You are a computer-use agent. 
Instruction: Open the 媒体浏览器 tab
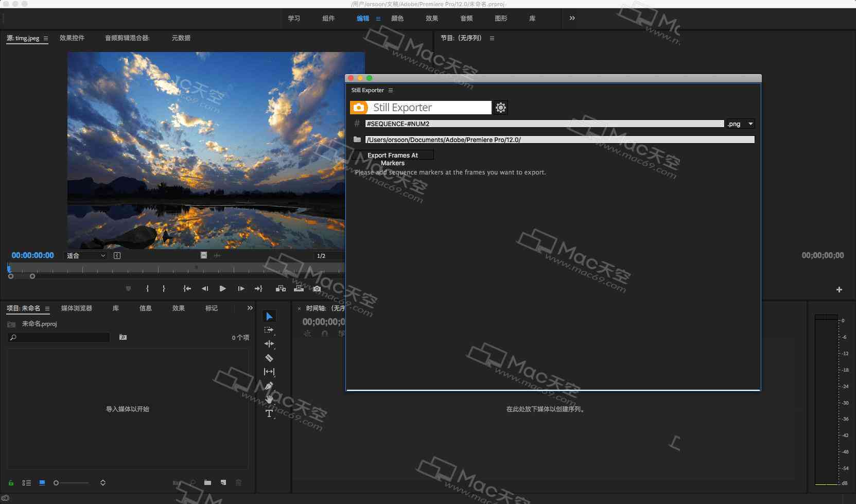point(77,308)
